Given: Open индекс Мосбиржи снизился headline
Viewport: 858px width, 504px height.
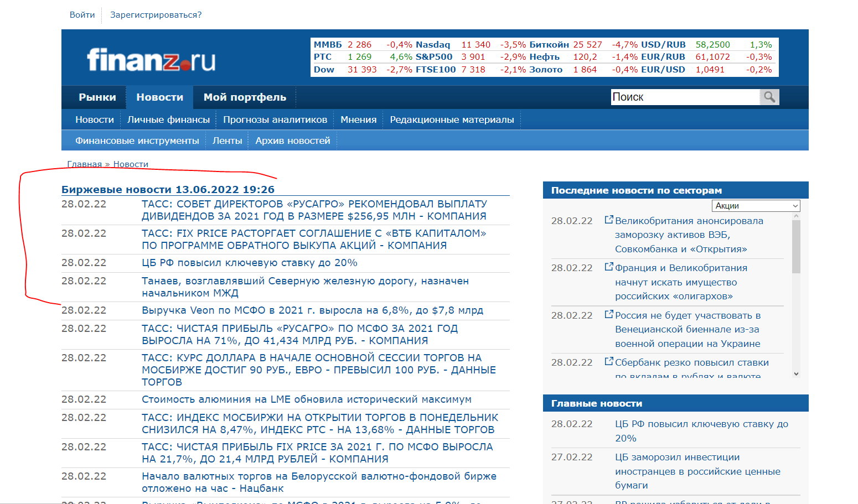Looking at the screenshot, I should coord(320,424).
